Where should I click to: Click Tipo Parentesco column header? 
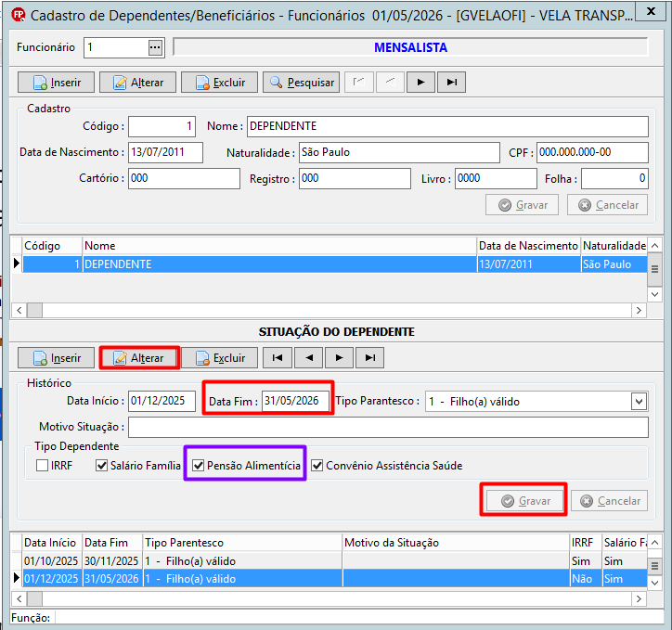point(242,543)
